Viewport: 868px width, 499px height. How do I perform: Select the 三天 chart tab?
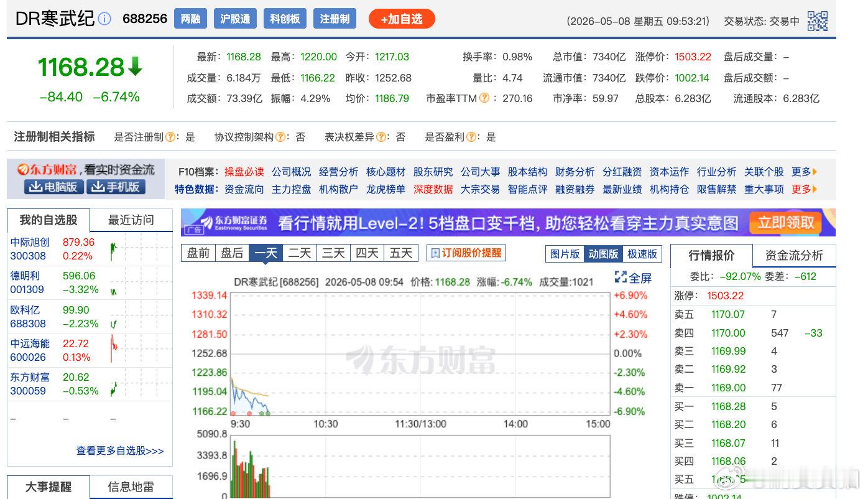(x=333, y=253)
